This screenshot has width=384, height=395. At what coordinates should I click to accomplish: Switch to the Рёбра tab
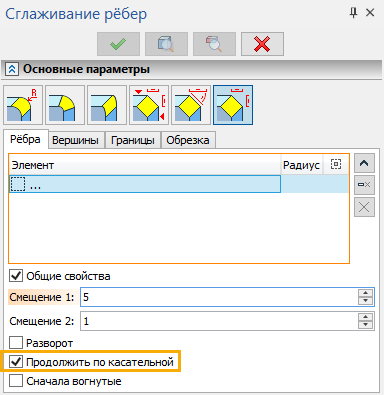tap(25, 139)
